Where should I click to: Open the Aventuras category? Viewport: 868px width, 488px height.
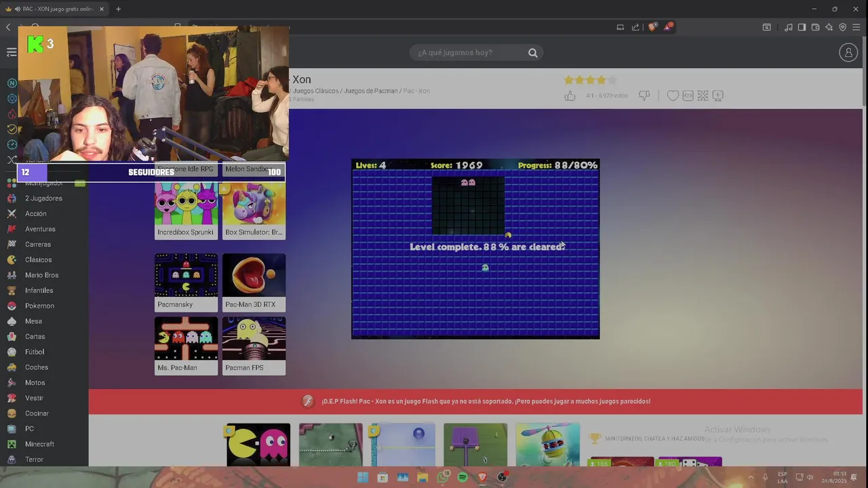click(40, 229)
